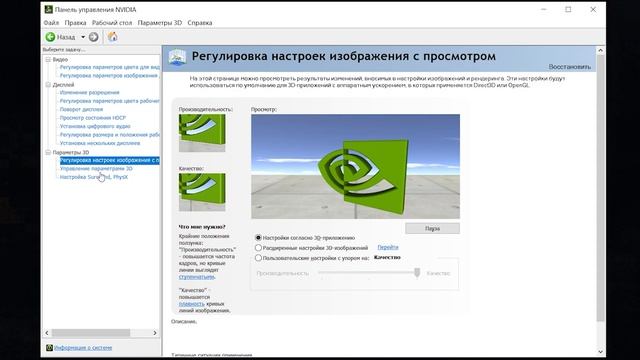Click the Перейти link

388,247
